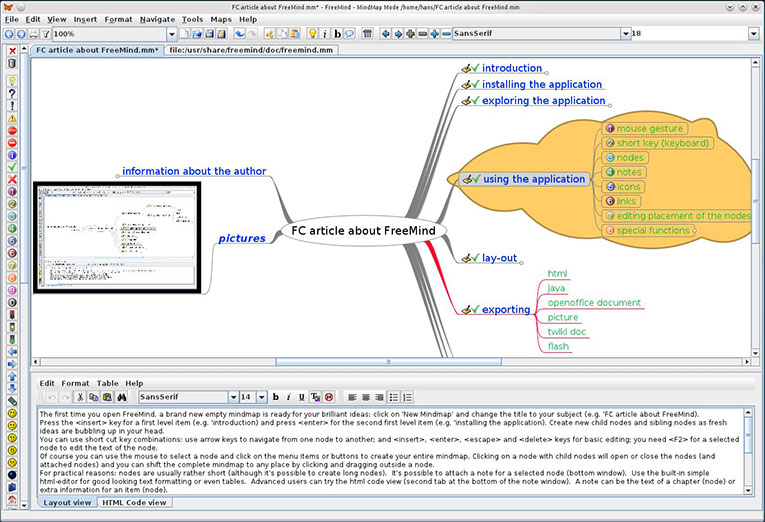Open the Navigate menu
The image size is (765, 522).
pos(157,20)
